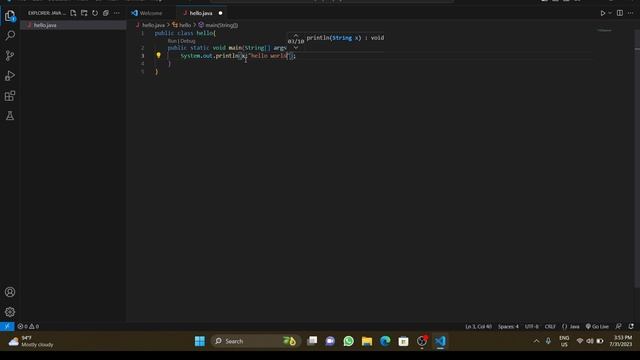Click the VS Code taskbar icon
640x360 pixels.
(x=440, y=341)
